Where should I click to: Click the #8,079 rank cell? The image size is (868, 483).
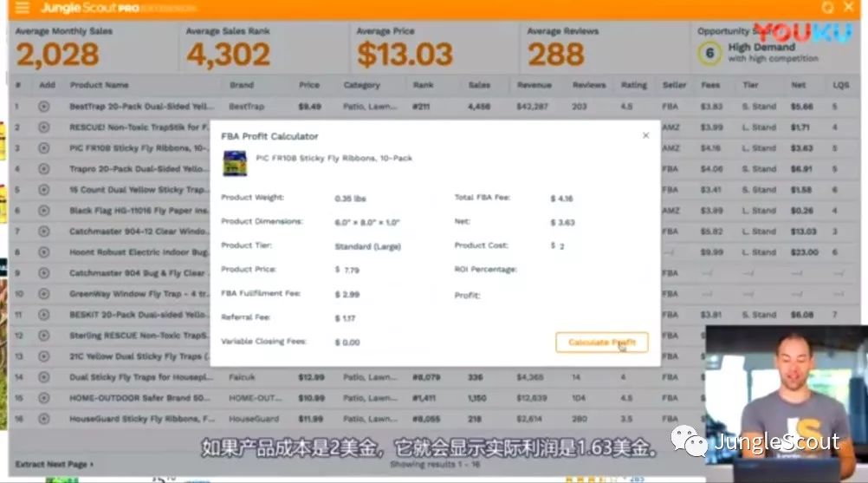pos(426,377)
